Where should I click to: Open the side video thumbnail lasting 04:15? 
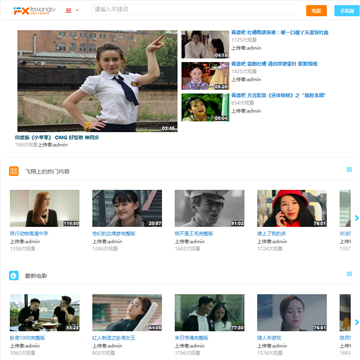[x=205, y=45]
